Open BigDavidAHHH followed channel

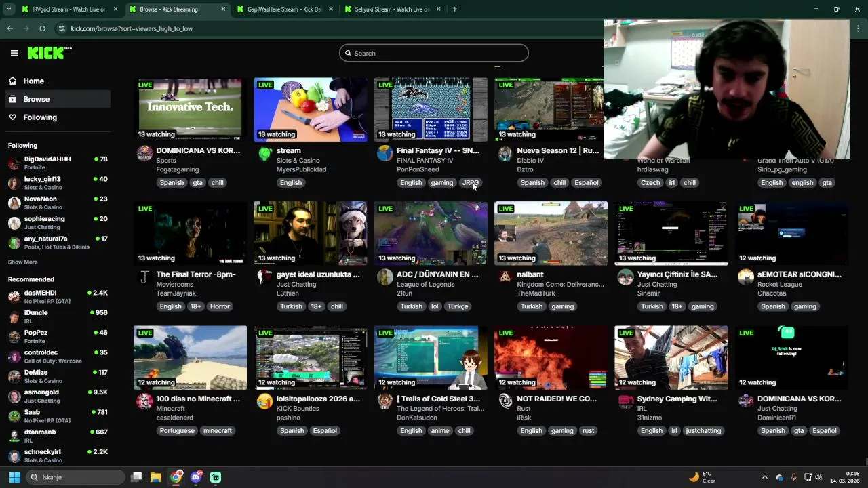(x=57, y=163)
